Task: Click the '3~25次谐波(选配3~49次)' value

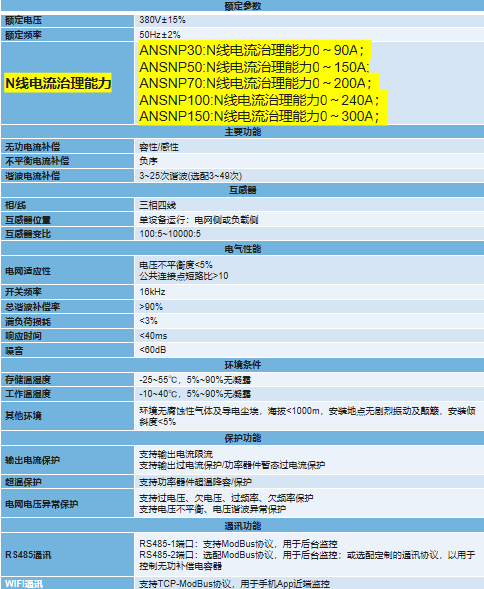Action: 191,176
